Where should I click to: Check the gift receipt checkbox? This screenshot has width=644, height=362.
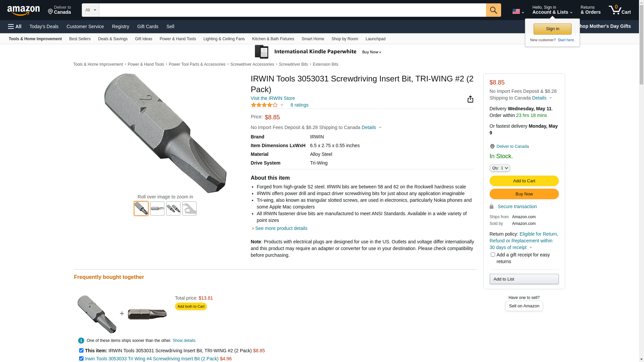493,255
